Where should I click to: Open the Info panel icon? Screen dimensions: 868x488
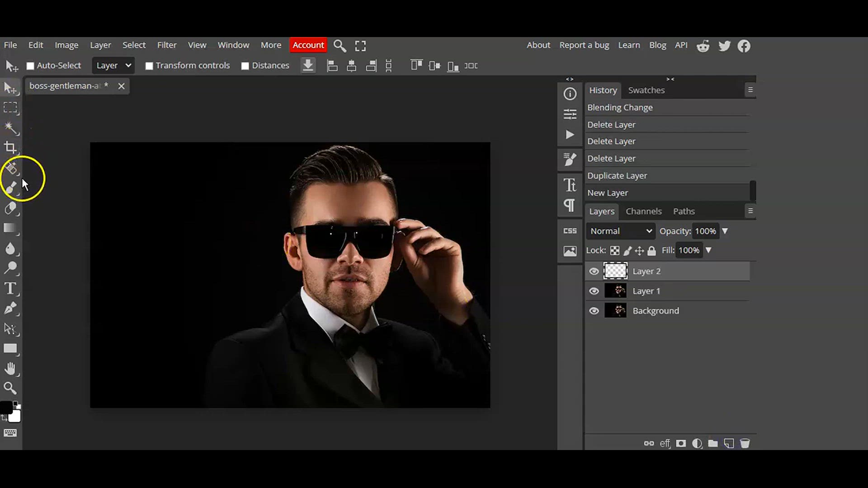tap(570, 94)
